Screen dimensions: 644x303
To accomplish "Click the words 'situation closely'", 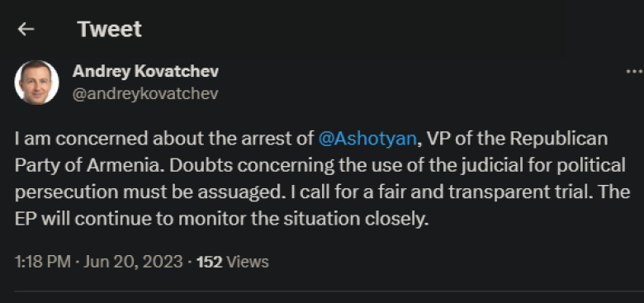I will 356,219.
